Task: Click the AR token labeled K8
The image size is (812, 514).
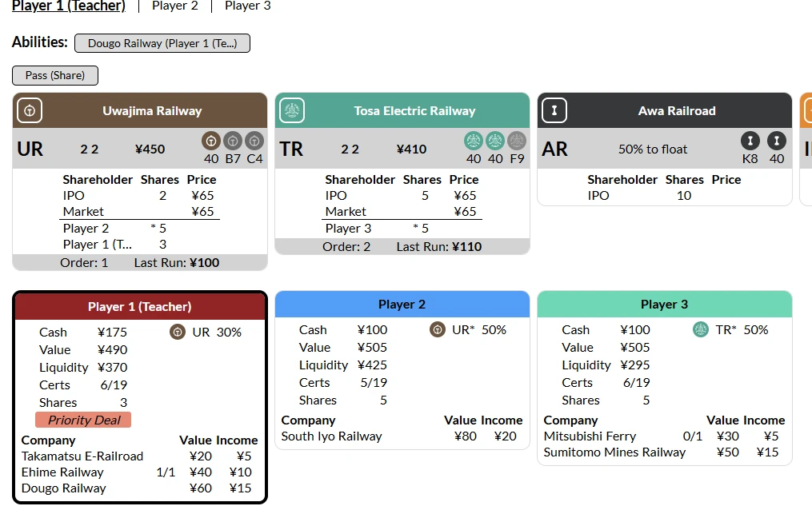Action: click(750, 141)
